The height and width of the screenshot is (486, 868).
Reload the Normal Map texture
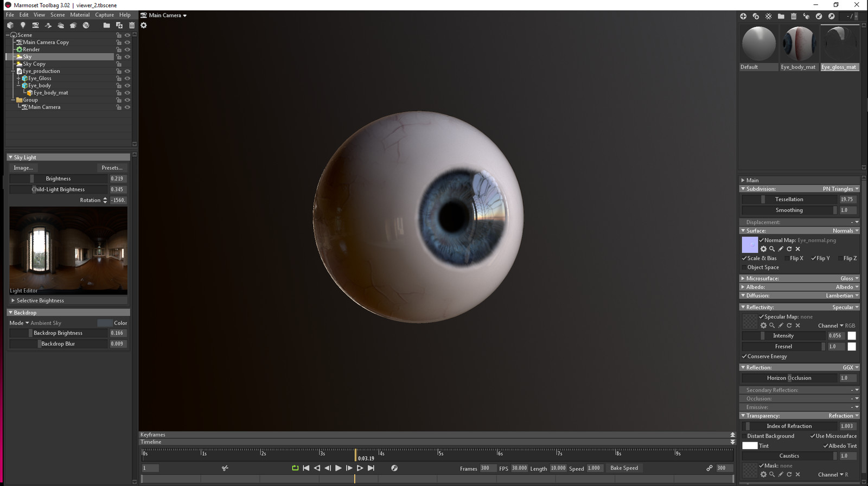(x=789, y=249)
